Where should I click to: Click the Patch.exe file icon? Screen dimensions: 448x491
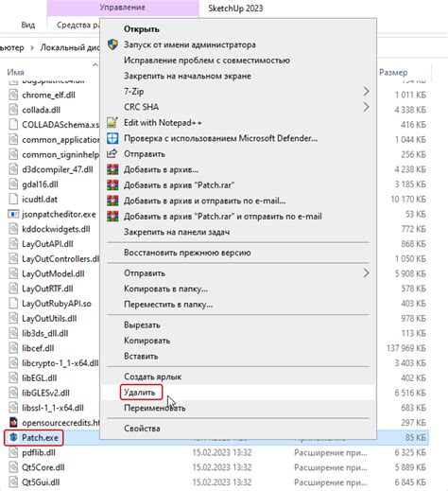pyautogui.click(x=13, y=437)
